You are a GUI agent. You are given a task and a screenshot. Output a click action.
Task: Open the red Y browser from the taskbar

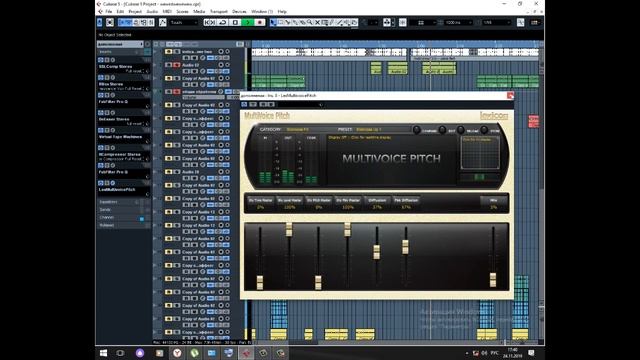click(x=177, y=353)
